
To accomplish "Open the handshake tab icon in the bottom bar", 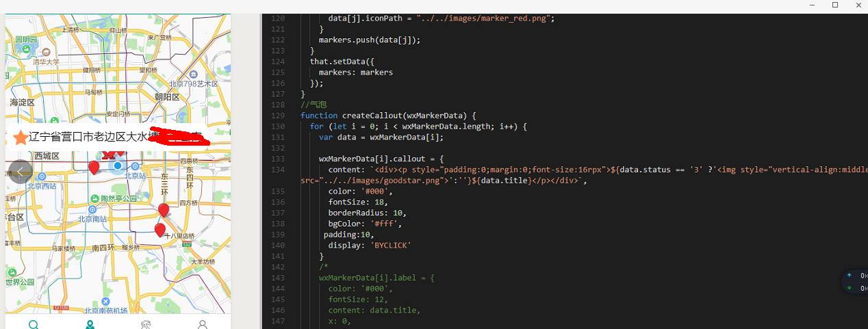I will pos(146,324).
